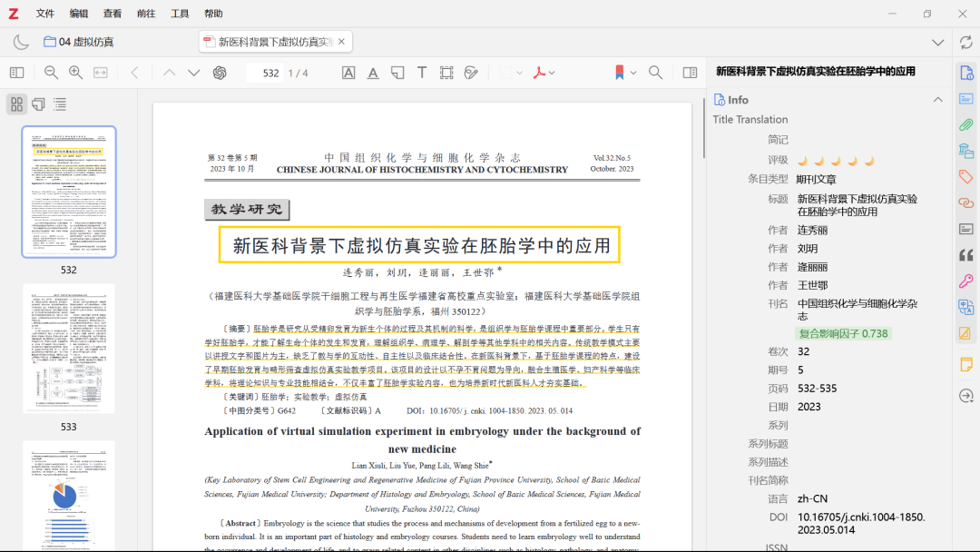Open the Tags section in side pane
The width and height of the screenshot is (980, 552).
click(x=966, y=177)
